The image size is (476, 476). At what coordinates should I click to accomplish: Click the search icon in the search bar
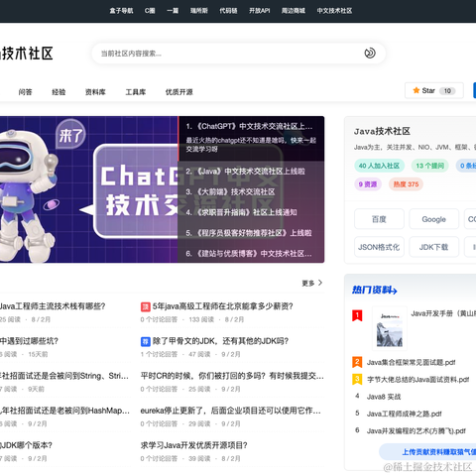coord(370,53)
